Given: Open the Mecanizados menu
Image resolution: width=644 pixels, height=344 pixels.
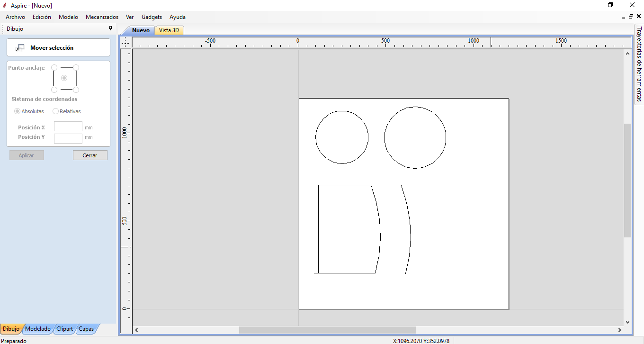Looking at the screenshot, I should coord(102,17).
